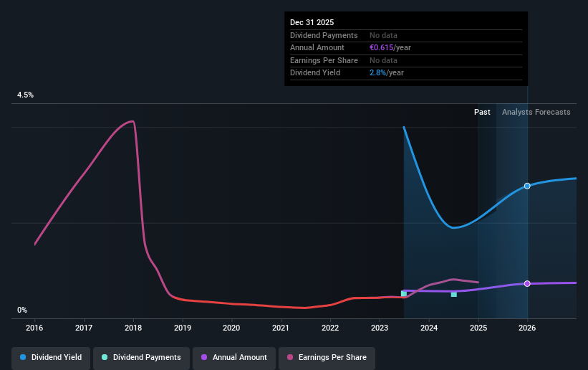
Task: Click the Past region label
Action: click(x=482, y=112)
